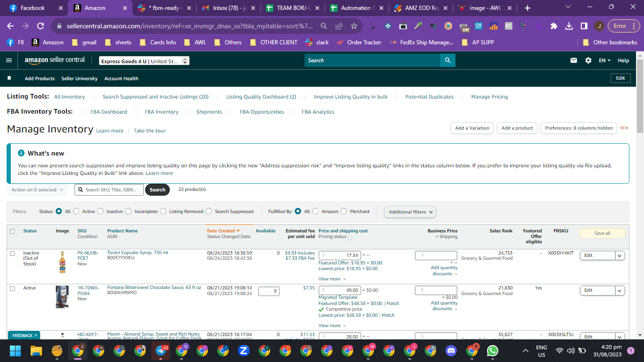Image resolution: width=644 pixels, height=362 pixels.
Task: Click the camera screenshot extension icon
Action: point(403,26)
